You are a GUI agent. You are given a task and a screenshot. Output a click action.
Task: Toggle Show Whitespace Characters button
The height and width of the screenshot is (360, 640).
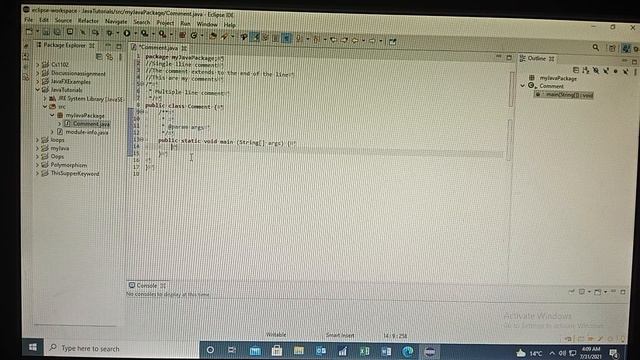(287, 38)
